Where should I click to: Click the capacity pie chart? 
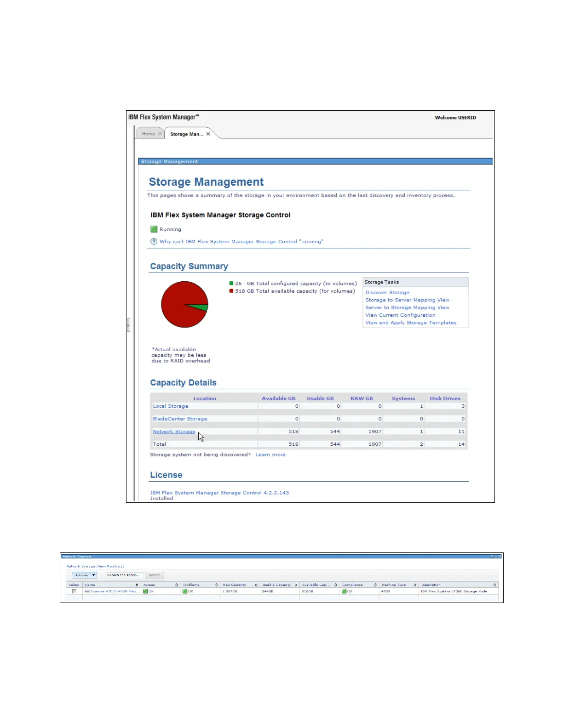[x=184, y=304]
